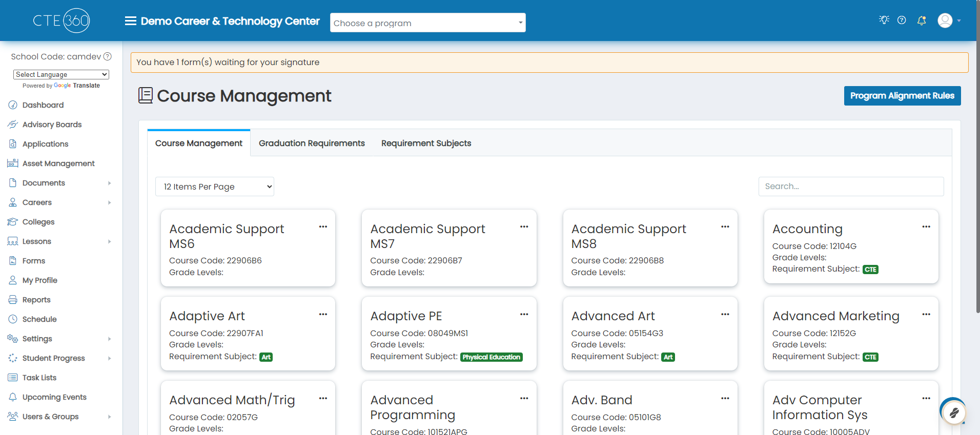Click Program Alignment Rules button
980x435 pixels.
[902, 96]
